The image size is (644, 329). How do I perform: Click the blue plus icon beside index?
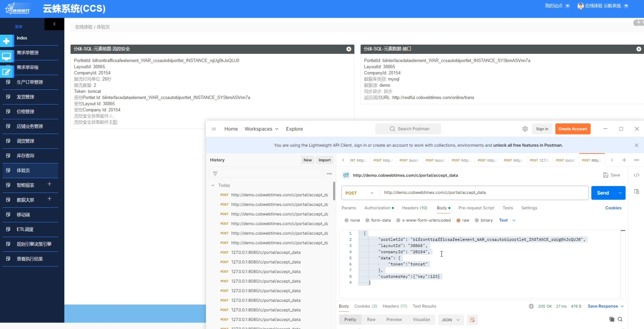6,41
